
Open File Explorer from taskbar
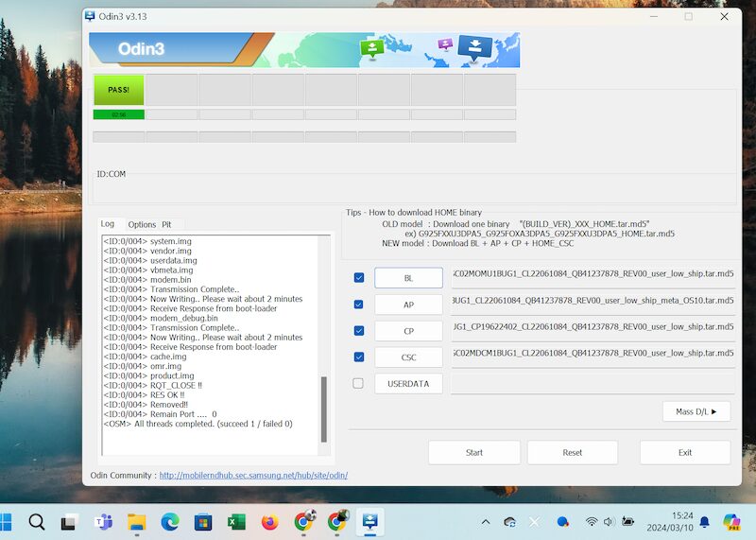[x=136, y=521]
